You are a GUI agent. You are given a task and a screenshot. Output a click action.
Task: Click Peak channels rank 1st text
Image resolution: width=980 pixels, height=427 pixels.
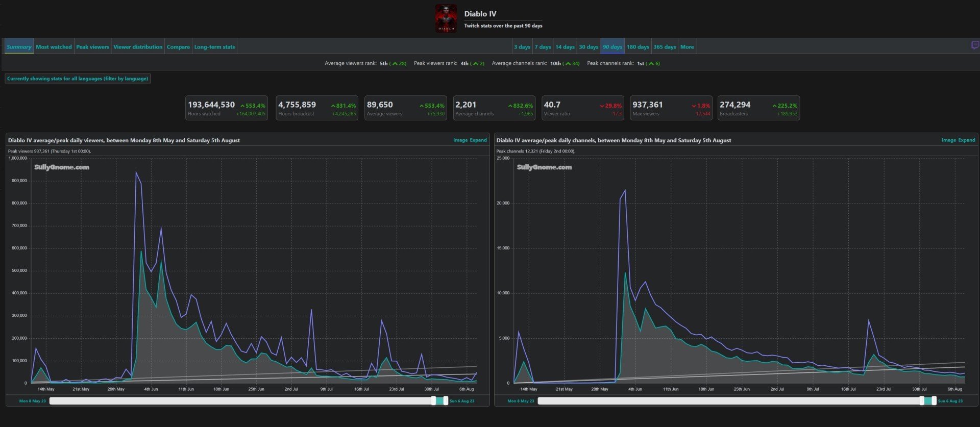tap(623, 63)
